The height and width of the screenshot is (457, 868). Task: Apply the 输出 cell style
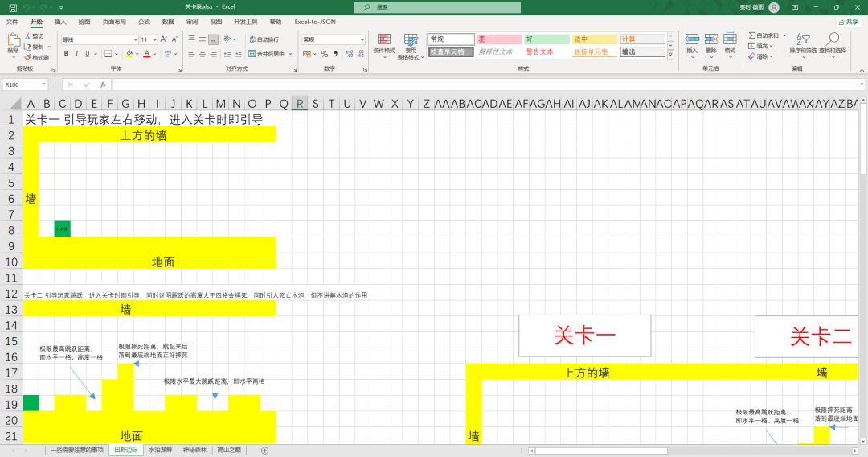pos(642,51)
